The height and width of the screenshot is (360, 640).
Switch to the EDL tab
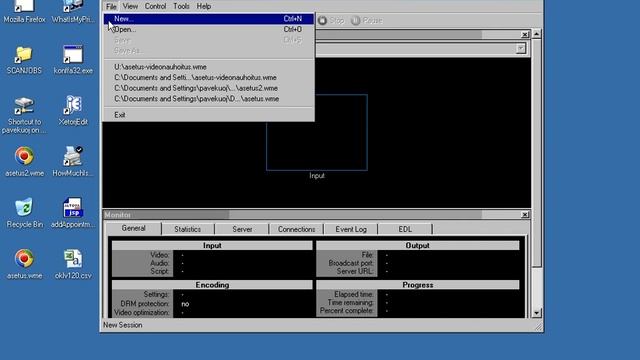coord(405,229)
